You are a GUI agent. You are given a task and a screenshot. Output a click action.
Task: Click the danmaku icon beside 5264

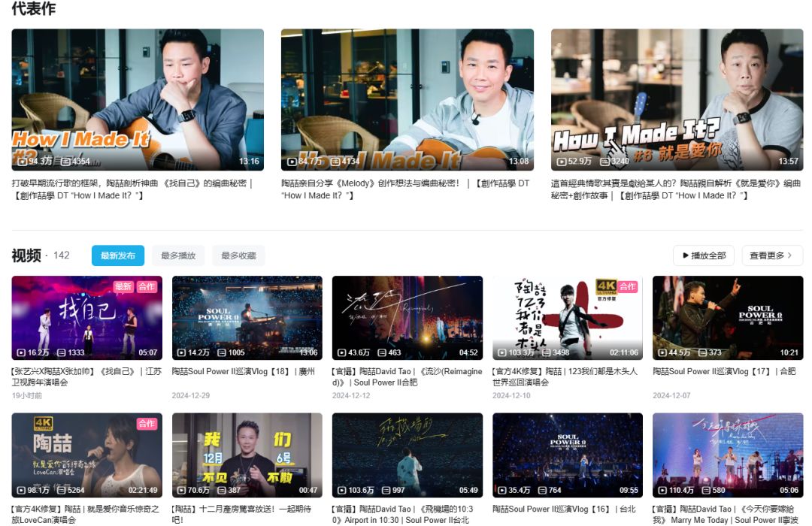(x=61, y=490)
